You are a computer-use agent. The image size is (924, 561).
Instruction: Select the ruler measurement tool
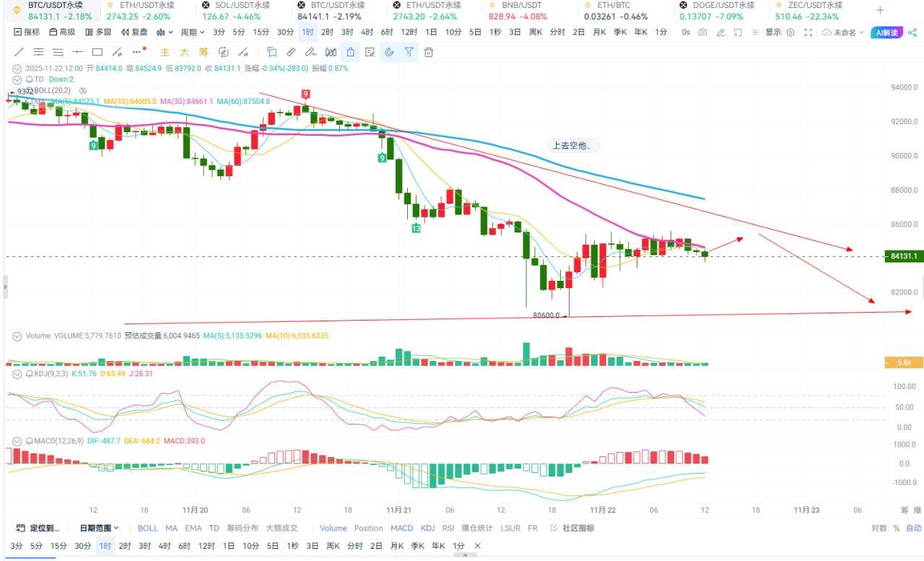[291, 52]
